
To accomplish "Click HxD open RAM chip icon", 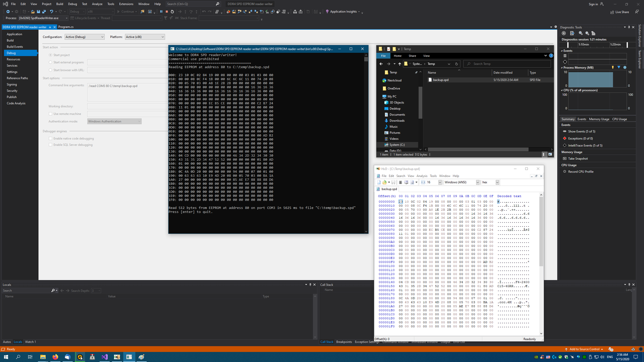I will [x=400, y=182].
